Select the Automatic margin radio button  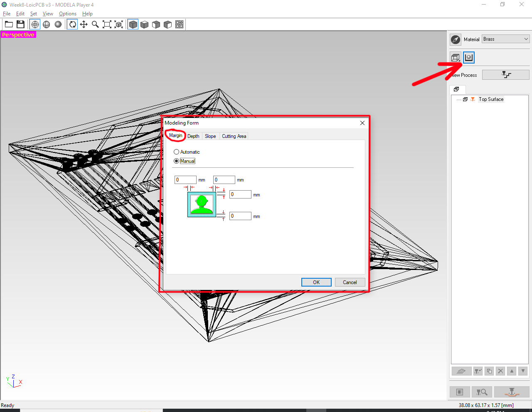click(176, 152)
